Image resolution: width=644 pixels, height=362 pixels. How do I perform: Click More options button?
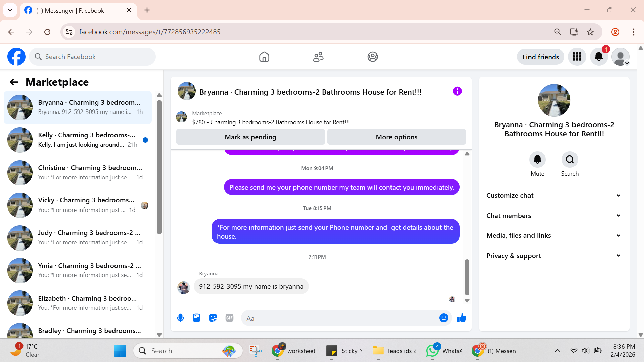[x=397, y=137]
